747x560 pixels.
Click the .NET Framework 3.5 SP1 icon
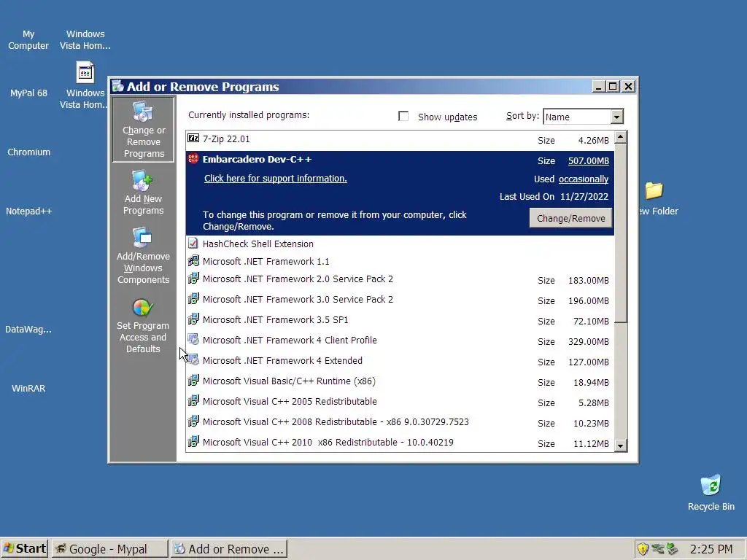click(x=193, y=319)
